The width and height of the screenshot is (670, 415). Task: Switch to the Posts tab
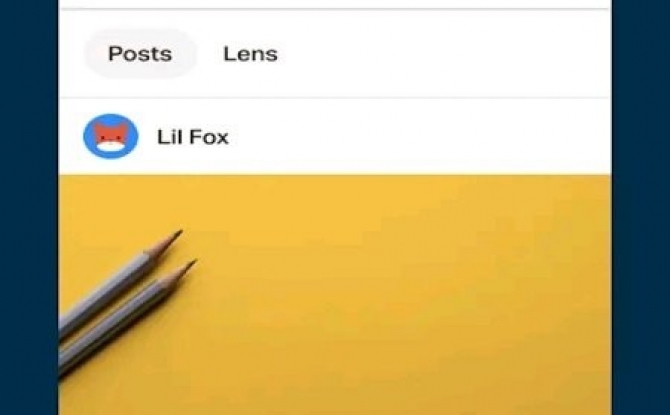140,54
